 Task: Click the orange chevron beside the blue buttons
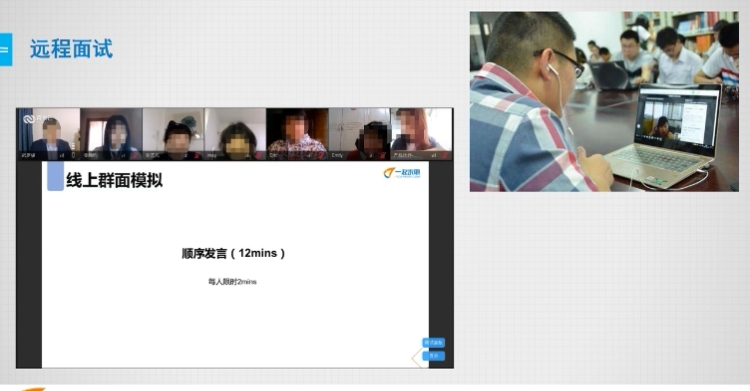coord(417,357)
